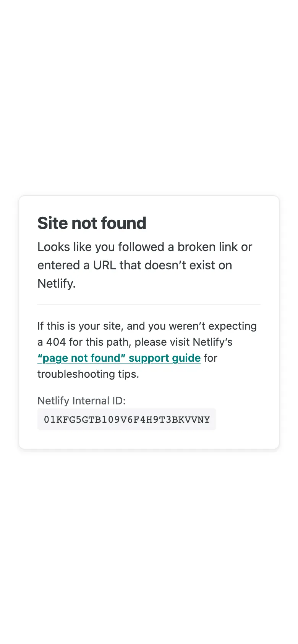Image resolution: width=298 pixels, height=644 pixels.
Task: Open the "page not found" support guide link
Action: tap(119, 358)
